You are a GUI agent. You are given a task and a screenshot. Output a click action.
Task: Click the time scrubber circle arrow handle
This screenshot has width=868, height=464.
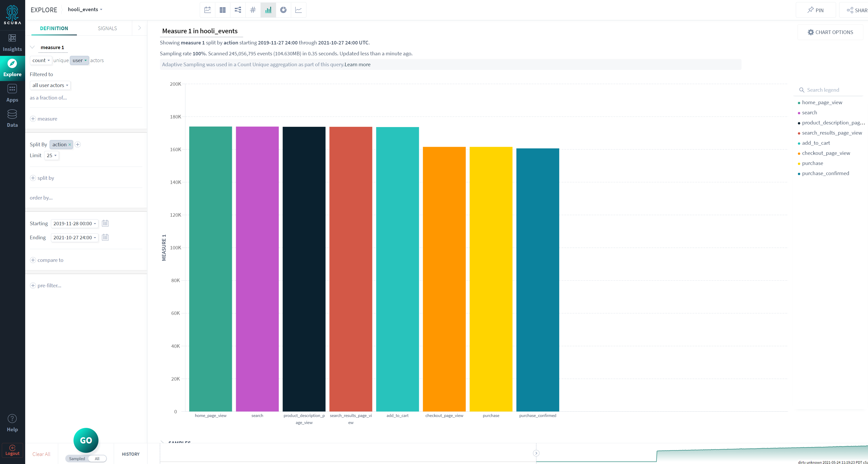tap(536, 453)
